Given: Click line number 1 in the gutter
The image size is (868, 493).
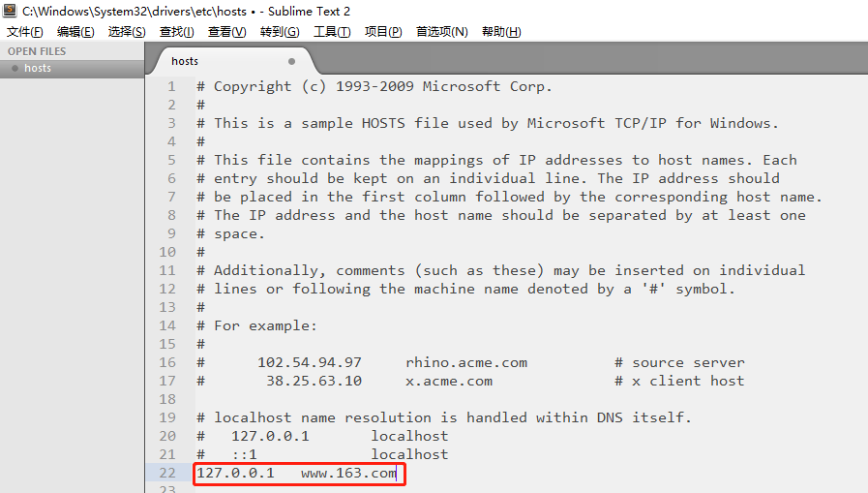Looking at the screenshot, I should pyautogui.click(x=172, y=86).
